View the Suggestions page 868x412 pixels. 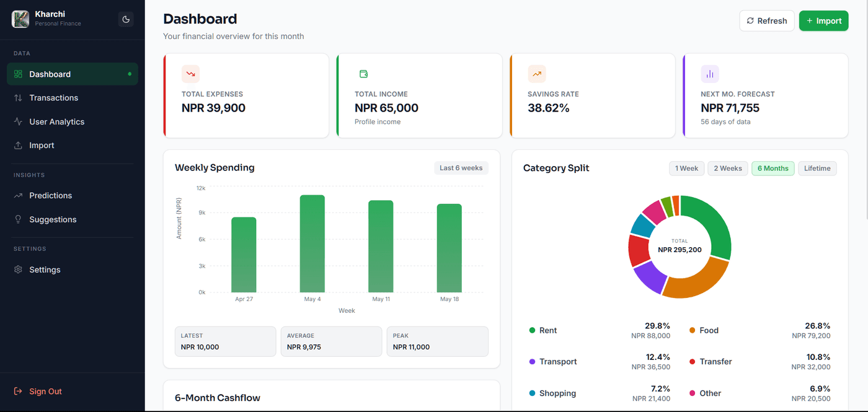click(x=73, y=219)
